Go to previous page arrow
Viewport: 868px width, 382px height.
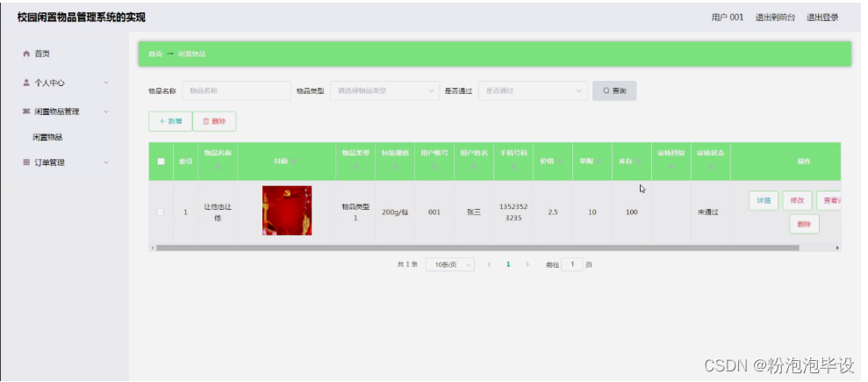pos(489,264)
